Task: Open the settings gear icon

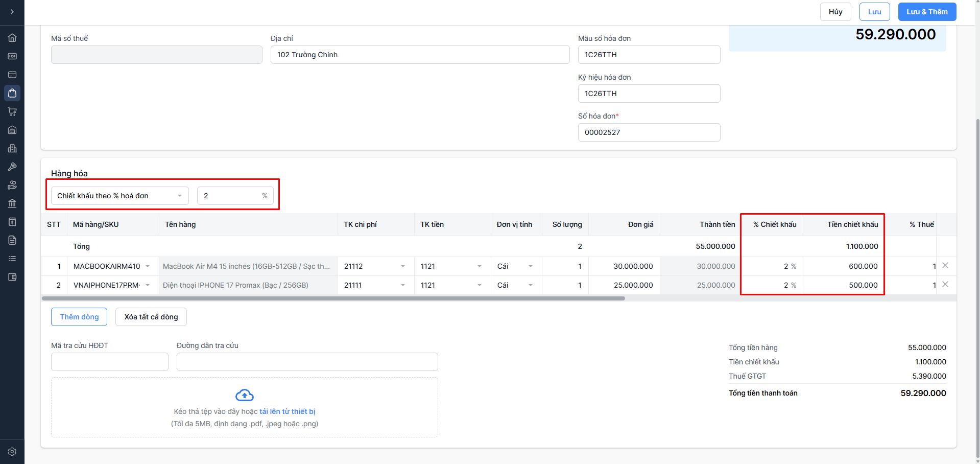Action: pyautogui.click(x=12, y=452)
